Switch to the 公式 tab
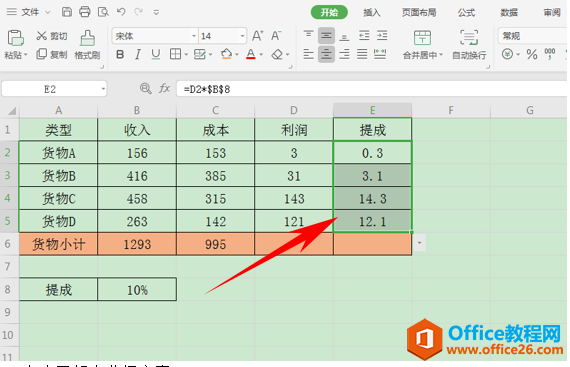Viewport: 570px width, 367px height. coord(466,13)
